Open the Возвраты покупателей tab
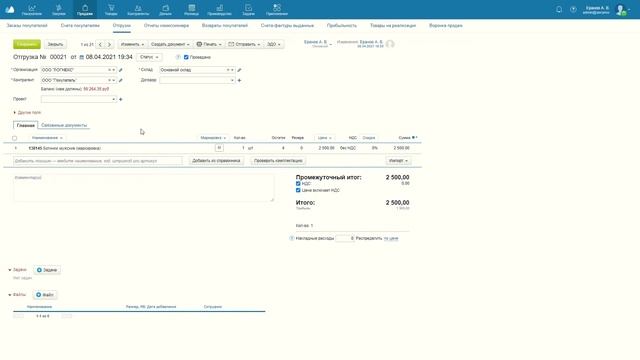This screenshot has width=640, height=360. click(224, 25)
